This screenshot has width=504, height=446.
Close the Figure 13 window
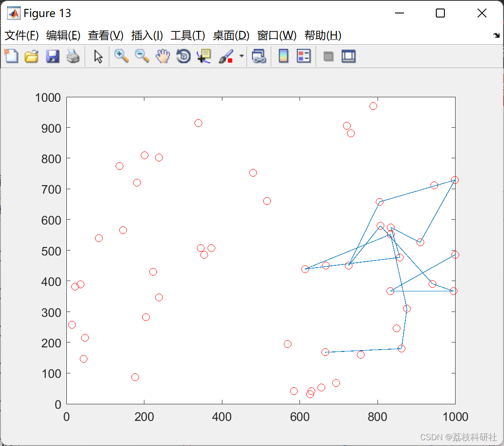(482, 13)
